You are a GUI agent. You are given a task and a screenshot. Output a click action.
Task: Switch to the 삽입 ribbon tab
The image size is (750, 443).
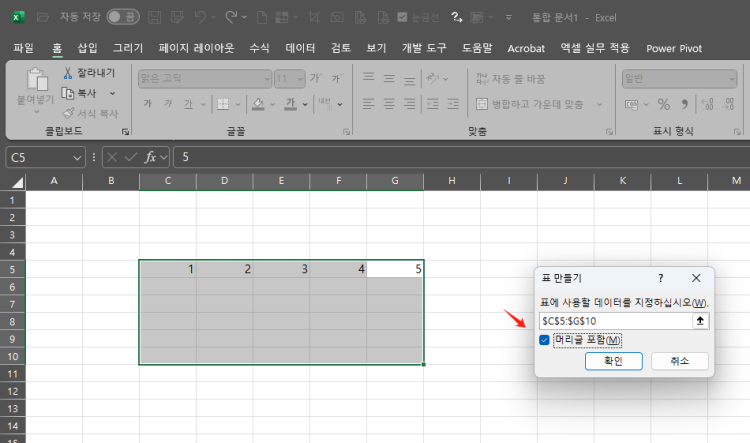coord(88,48)
